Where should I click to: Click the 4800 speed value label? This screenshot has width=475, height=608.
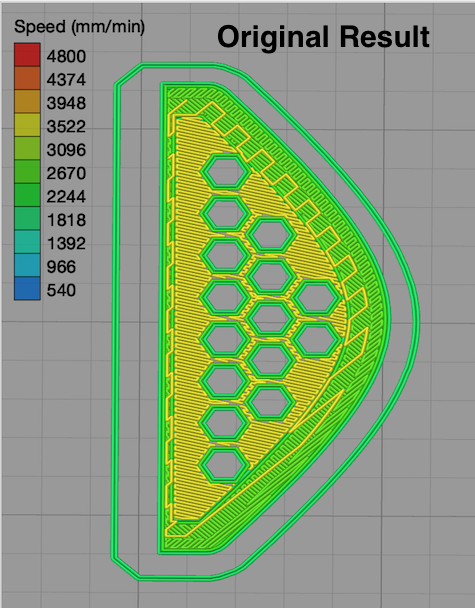[66, 56]
